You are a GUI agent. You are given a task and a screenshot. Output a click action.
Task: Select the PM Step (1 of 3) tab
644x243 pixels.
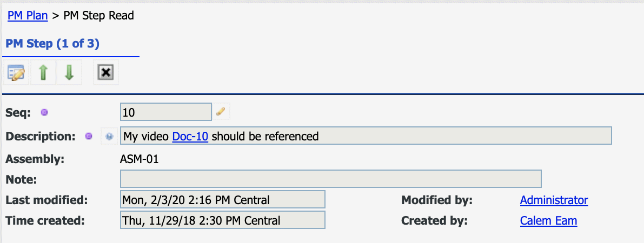(52, 44)
